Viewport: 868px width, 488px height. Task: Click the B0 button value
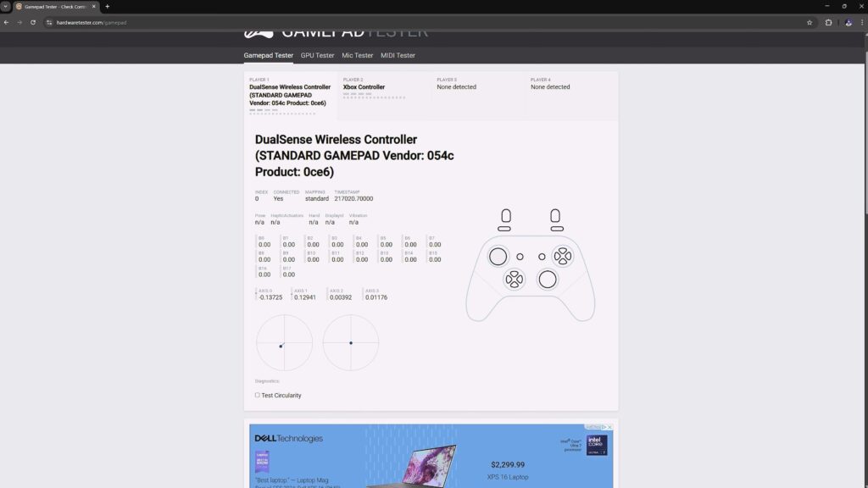[x=264, y=245]
